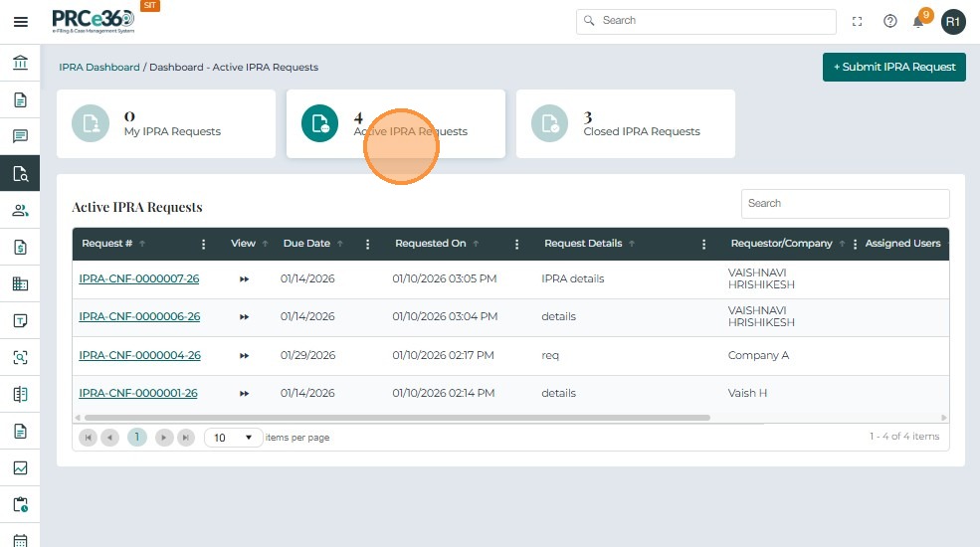Open the R1 user profile avatar
Viewport: 980px width, 547px height.
coord(953,21)
